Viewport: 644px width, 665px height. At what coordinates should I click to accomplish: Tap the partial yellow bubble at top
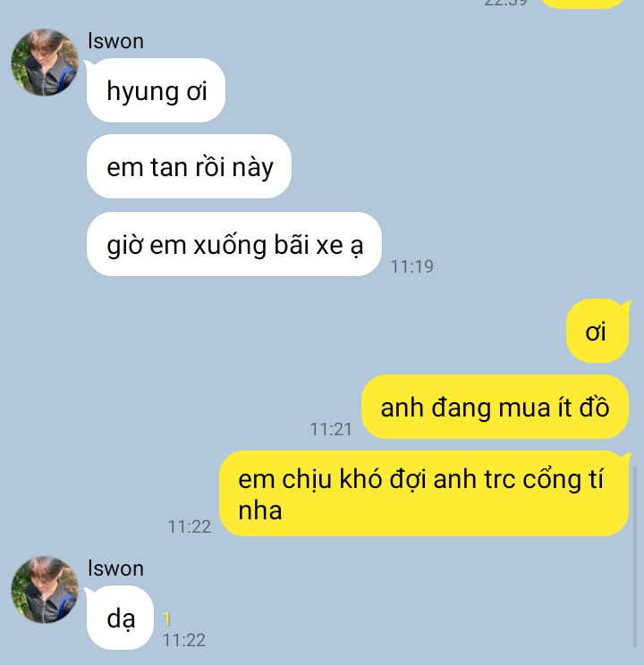click(582, 4)
